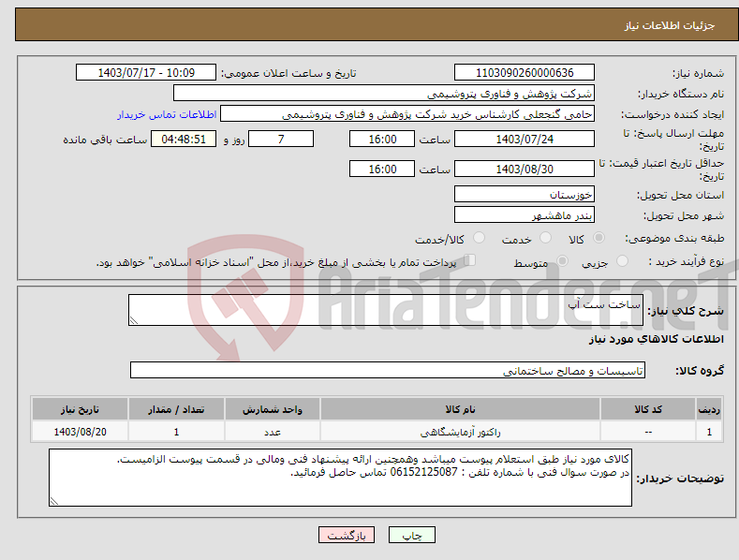Click the goods group field تاسیسات و مصالح ساختمانی
This screenshot has height=560, width=739.
pos(388,371)
